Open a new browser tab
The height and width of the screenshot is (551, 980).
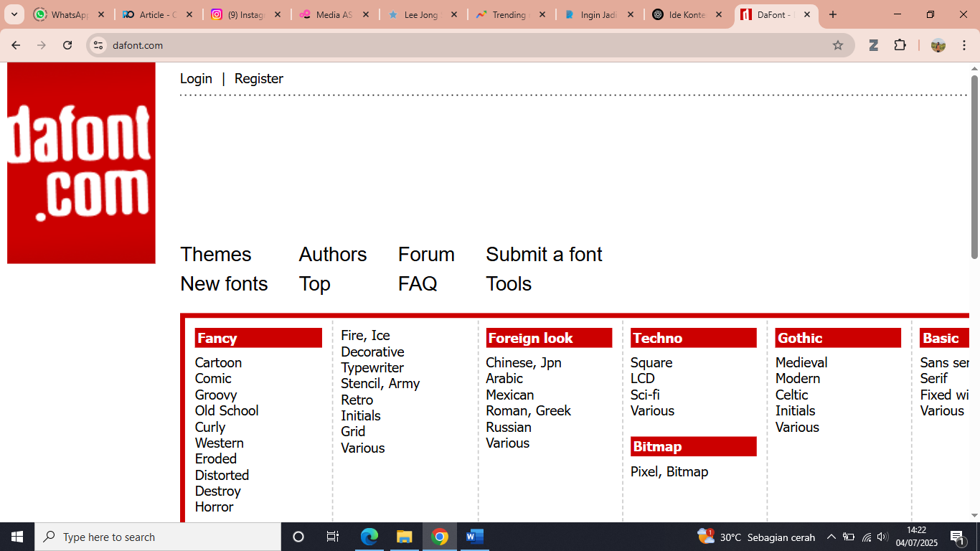[833, 14]
